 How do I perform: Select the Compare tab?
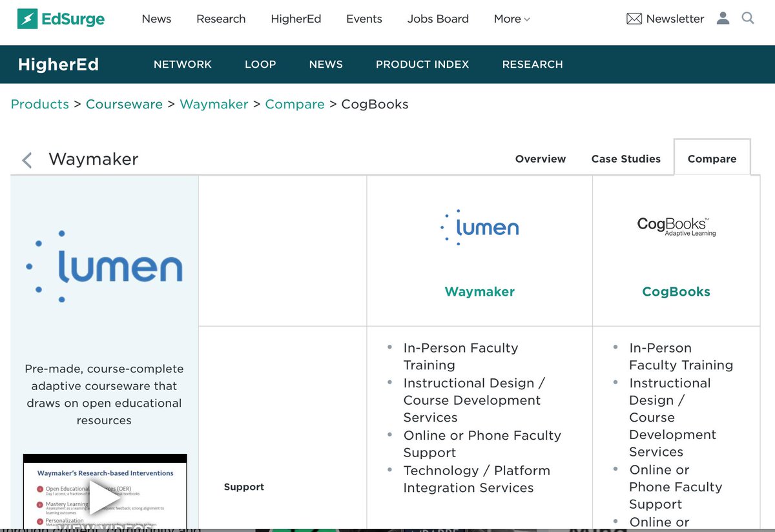coord(712,159)
